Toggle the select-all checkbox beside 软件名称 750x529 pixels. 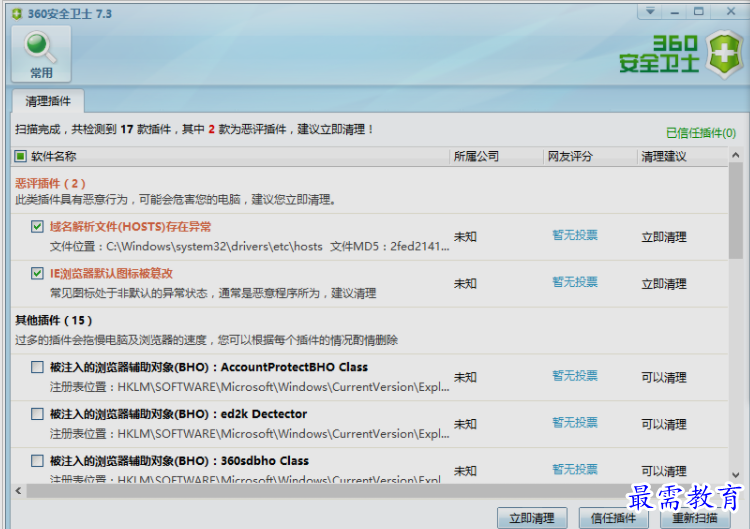click(x=20, y=156)
